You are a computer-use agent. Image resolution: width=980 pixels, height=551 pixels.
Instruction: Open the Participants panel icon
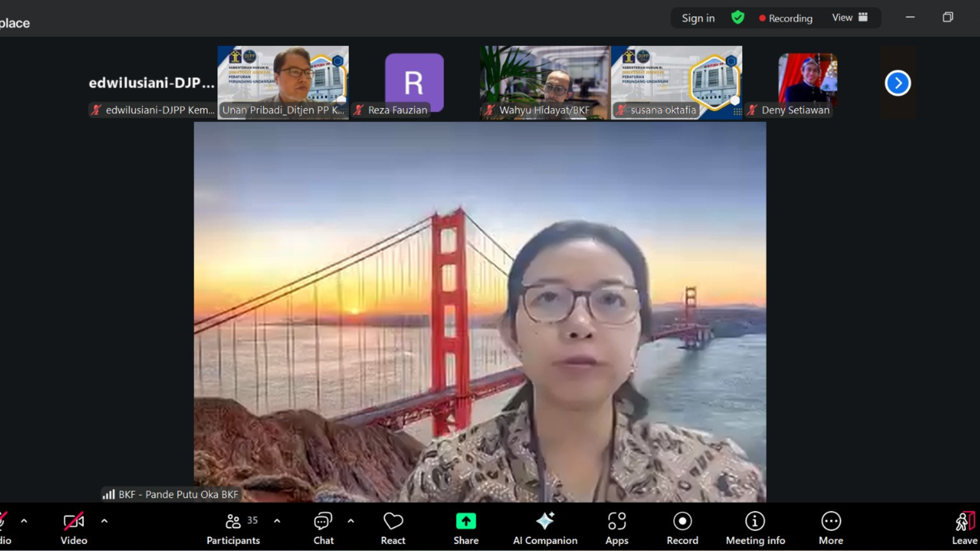pyautogui.click(x=233, y=521)
